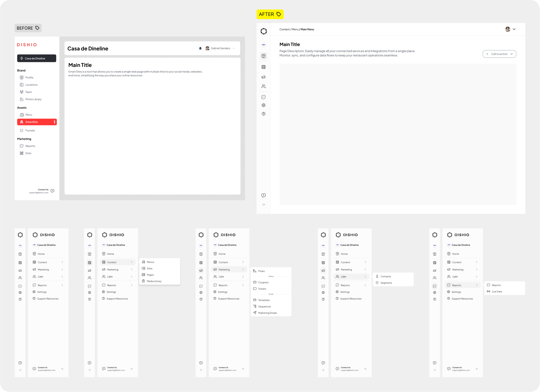Click the Coupons ticket icon in flyout
The width and height of the screenshot is (540, 392).
(255, 282)
